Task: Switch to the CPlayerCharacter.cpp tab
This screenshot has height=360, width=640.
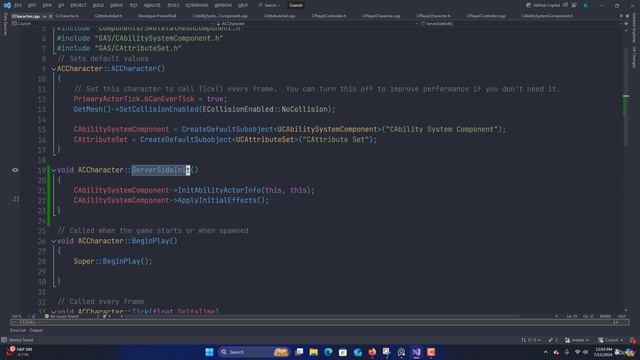Action: [x=381, y=16]
